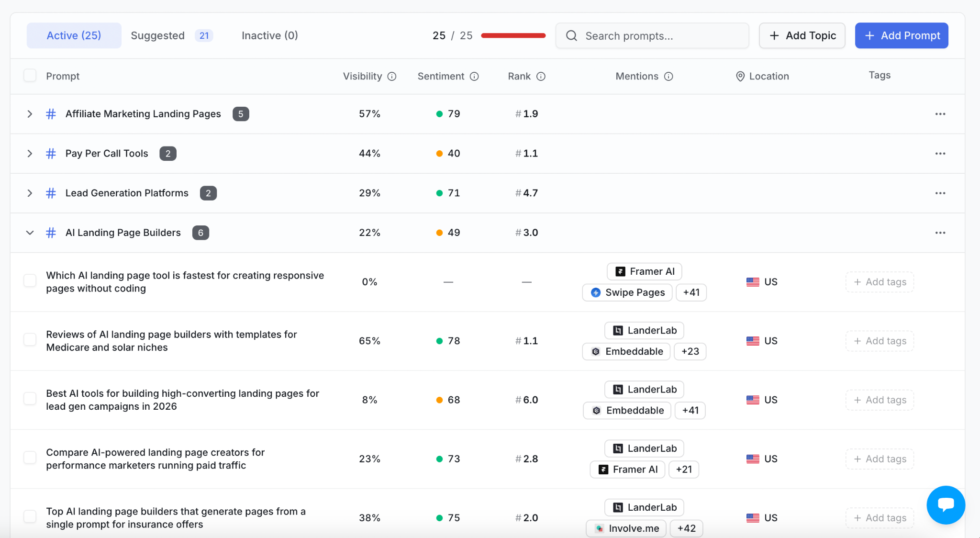980x538 pixels.
Task: Check the 'Compare AI-powered landing page creators' prompt
Action: (x=30, y=458)
